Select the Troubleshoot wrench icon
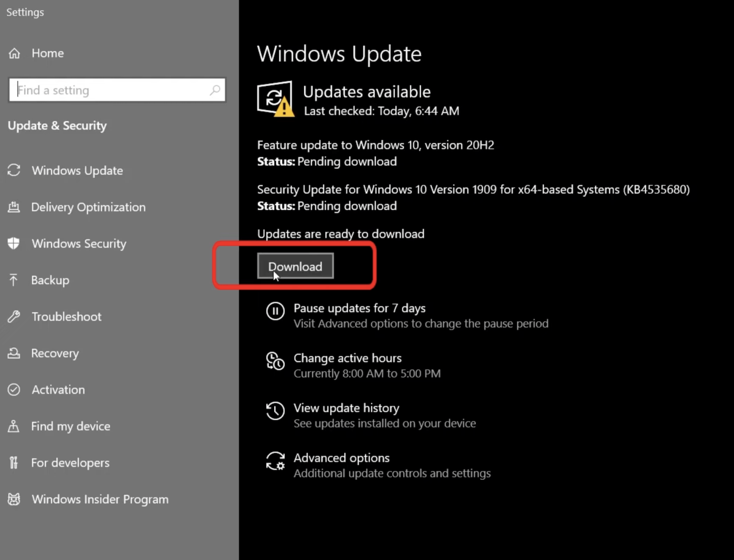This screenshot has height=560, width=734. point(14,316)
